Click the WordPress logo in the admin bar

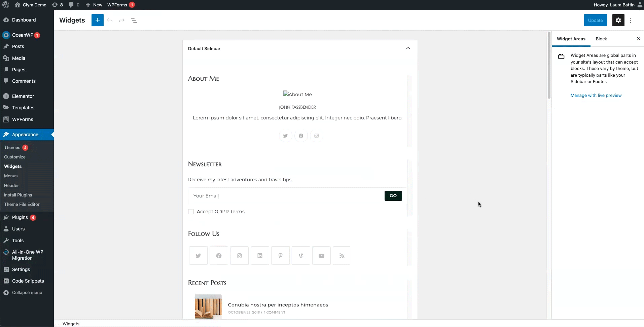tap(6, 5)
